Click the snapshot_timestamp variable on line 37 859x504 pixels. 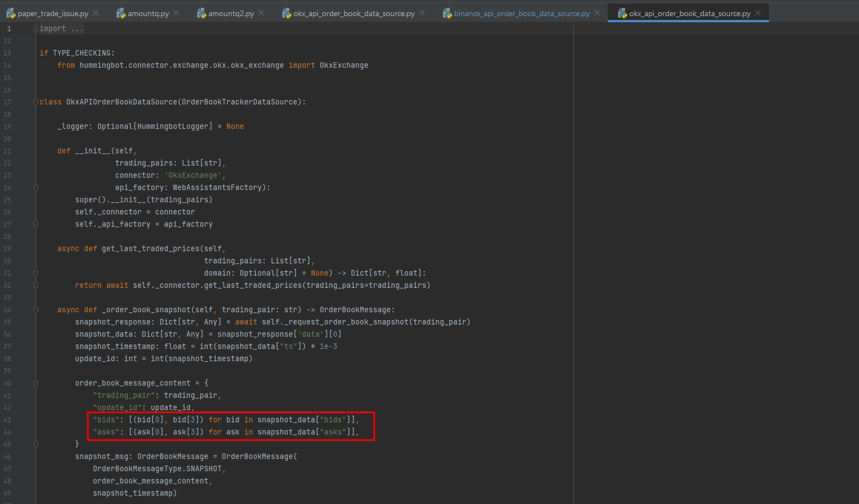coord(114,346)
